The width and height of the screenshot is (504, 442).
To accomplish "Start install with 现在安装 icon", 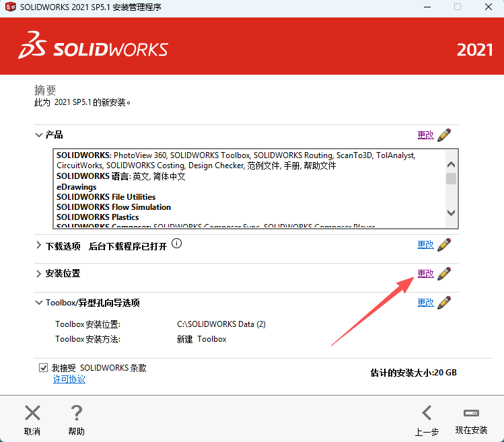I will [x=471, y=413].
